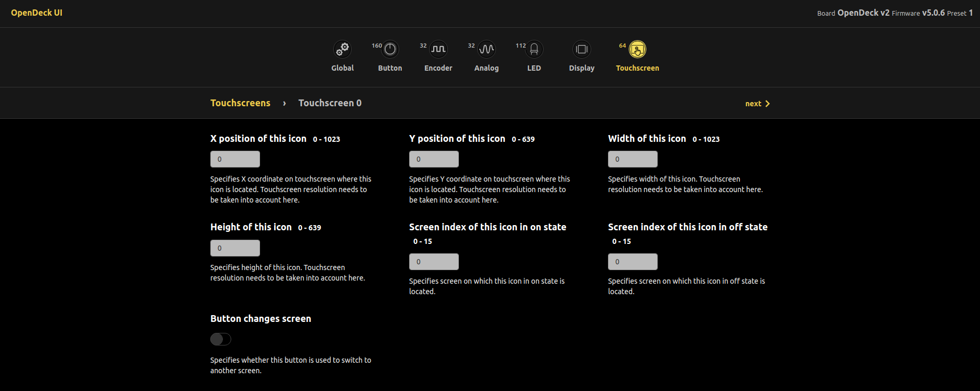Click the Analog tab label
Viewport: 980px width, 391px height.
(487, 68)
